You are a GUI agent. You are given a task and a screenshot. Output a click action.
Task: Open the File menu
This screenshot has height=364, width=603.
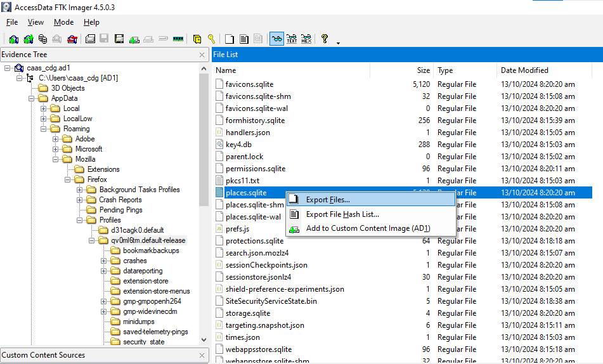tap(12, 22)
